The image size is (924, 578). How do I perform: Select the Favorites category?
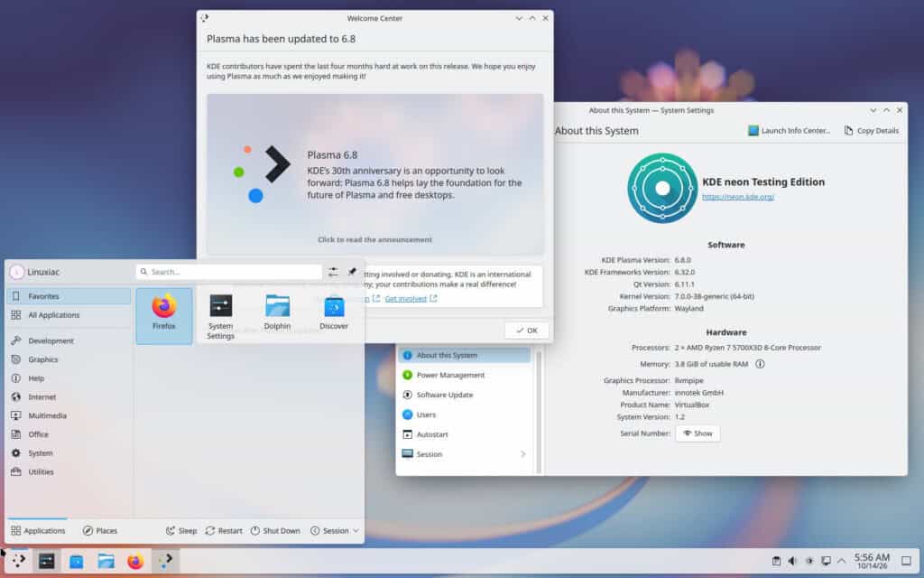click(69, 296)
